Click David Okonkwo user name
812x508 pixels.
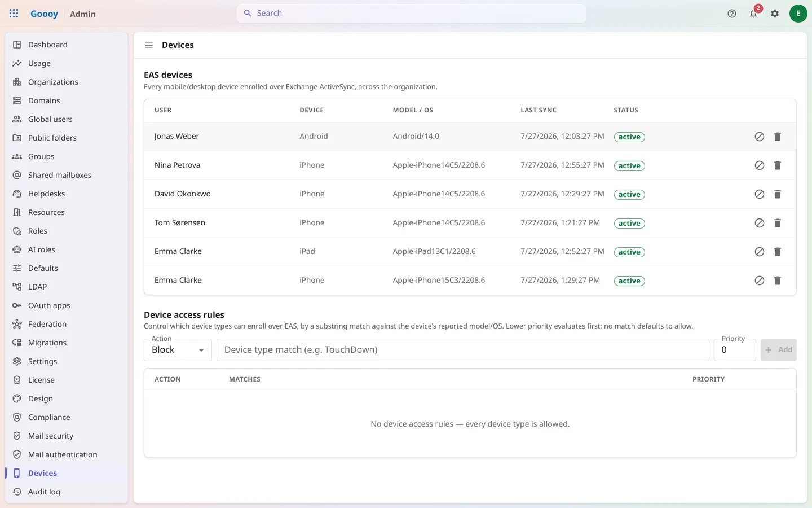tap(183, 194)
